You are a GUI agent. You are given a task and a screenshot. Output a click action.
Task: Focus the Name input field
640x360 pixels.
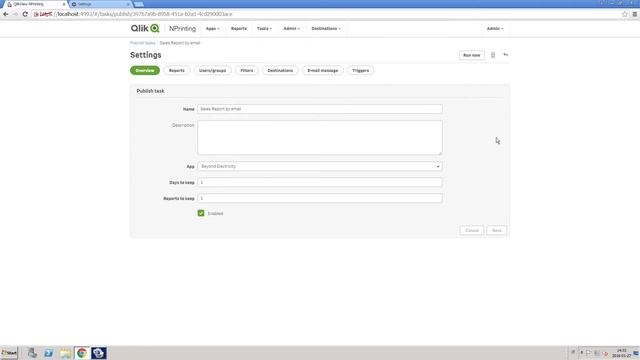pos(320,109)
